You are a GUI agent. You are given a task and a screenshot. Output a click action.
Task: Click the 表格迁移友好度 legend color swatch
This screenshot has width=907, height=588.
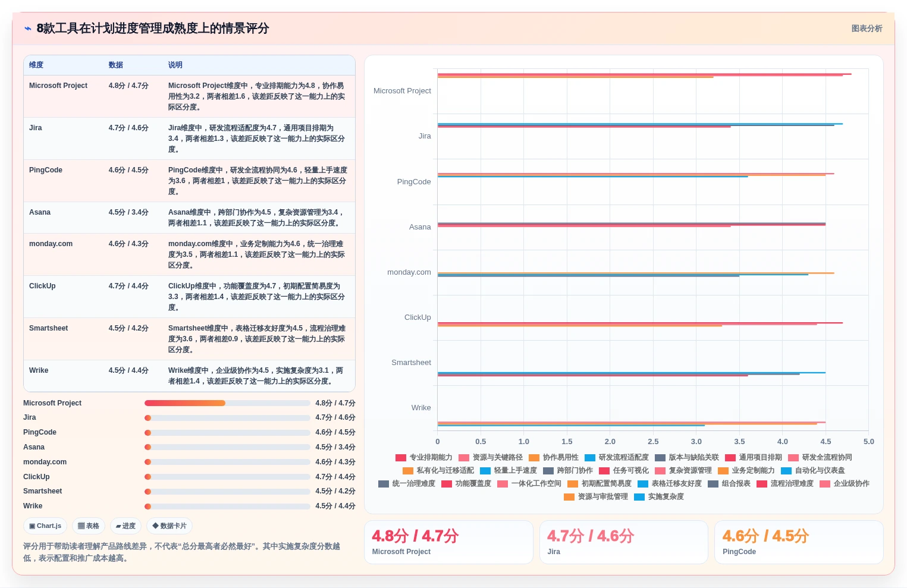(642, 484)
